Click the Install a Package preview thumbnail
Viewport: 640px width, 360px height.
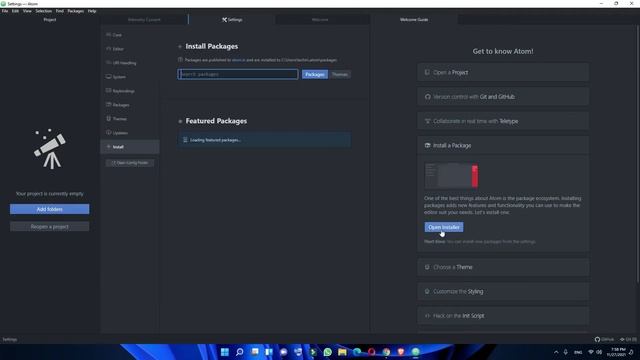pyautogui.click(x=451, y=176)
